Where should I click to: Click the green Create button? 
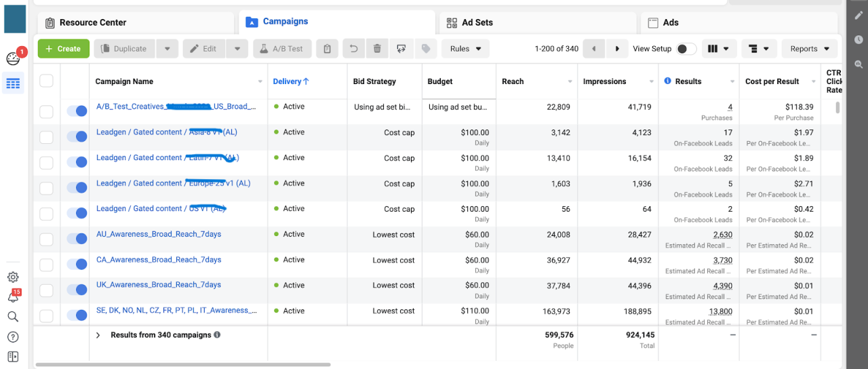click(x=63, y=49)
